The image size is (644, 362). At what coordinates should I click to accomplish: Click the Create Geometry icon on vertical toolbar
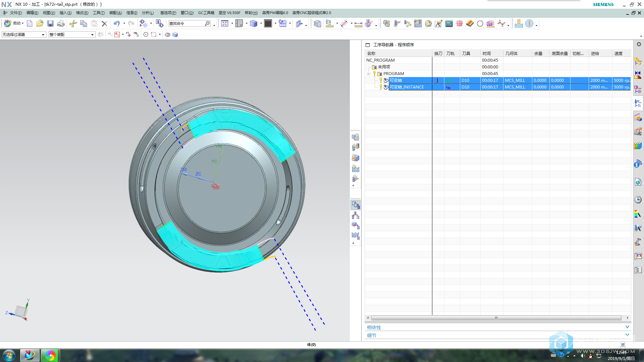point(356,158)
